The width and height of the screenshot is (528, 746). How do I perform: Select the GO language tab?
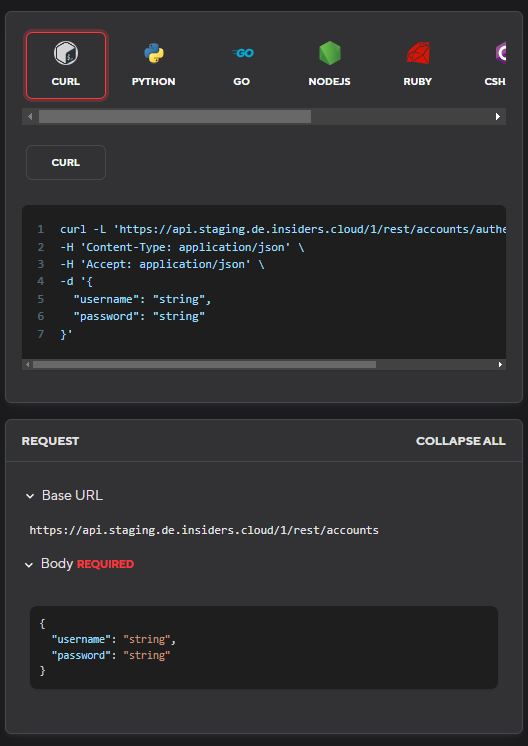241,66
